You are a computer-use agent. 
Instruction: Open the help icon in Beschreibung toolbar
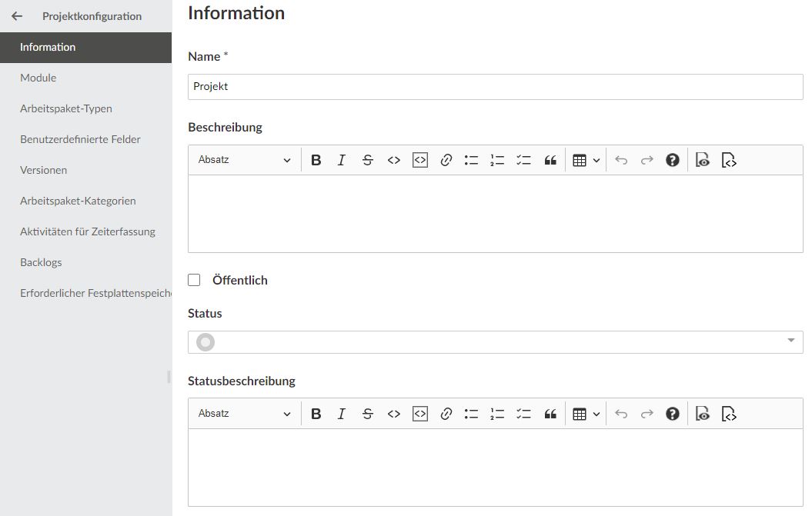(673, 160)
